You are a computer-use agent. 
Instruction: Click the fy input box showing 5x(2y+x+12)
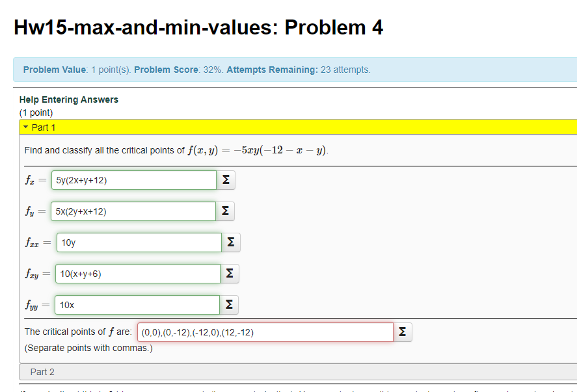(133, 211)
